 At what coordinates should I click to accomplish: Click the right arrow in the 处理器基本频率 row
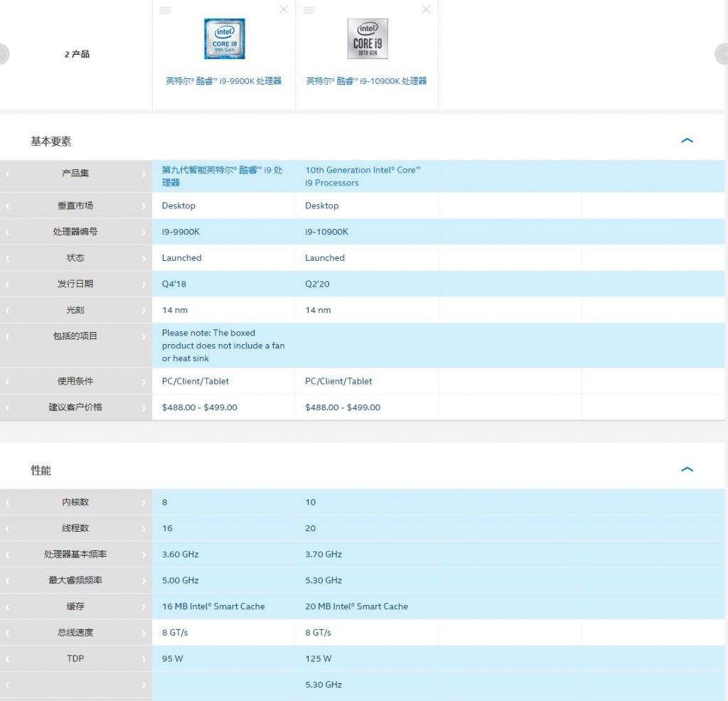(x=144, y=555)
